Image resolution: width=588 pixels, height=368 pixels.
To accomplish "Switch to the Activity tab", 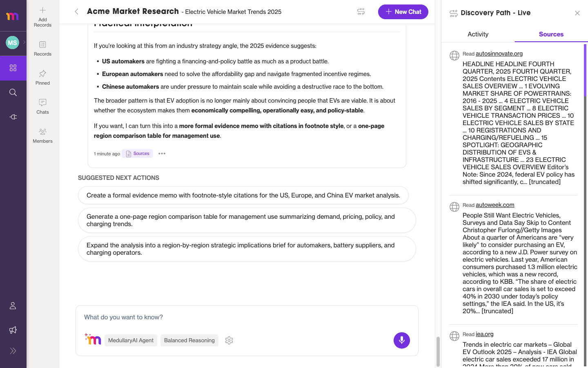I will 478,34.
